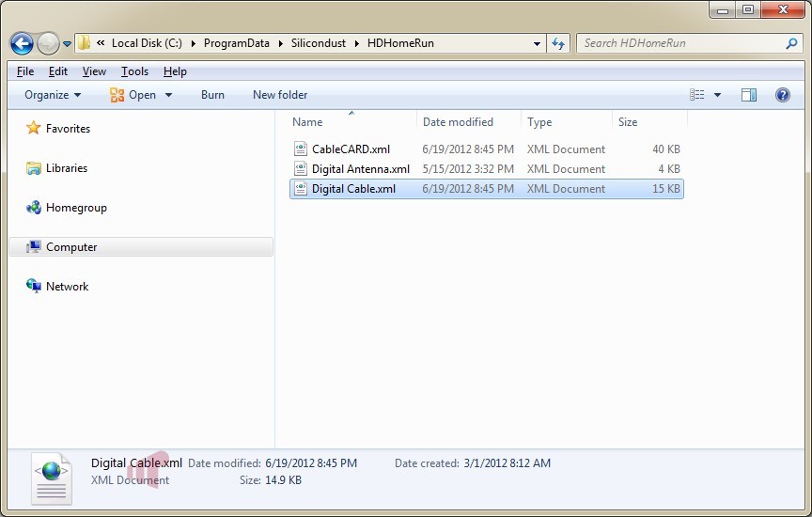Expand arrow after ProgramData breadcrumb

click(281, 43)
